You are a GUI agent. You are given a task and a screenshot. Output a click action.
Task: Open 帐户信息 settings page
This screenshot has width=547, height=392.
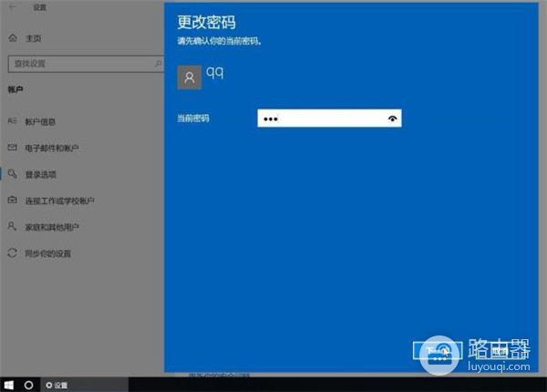click(40, 122)
